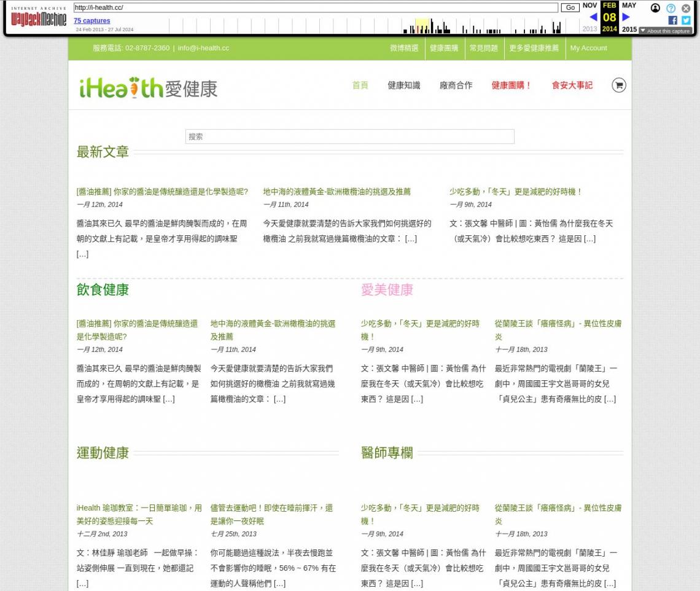Go to next capture with the right arrow

626,17
